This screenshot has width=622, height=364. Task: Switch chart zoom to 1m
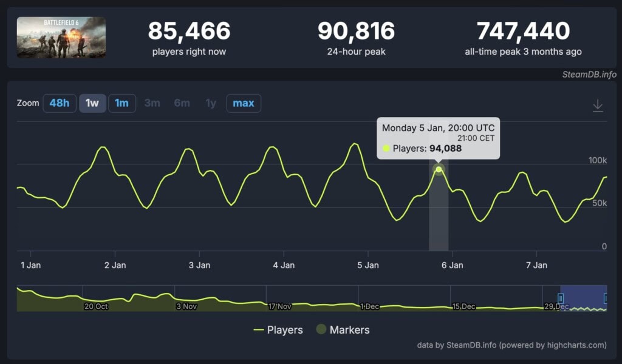(x=122, y=103)
